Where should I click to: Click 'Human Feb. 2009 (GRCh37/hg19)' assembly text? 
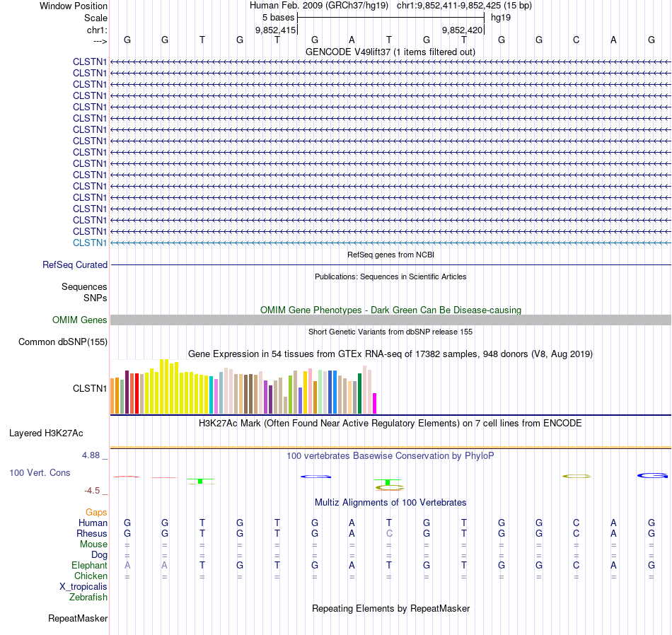[319, 6]
